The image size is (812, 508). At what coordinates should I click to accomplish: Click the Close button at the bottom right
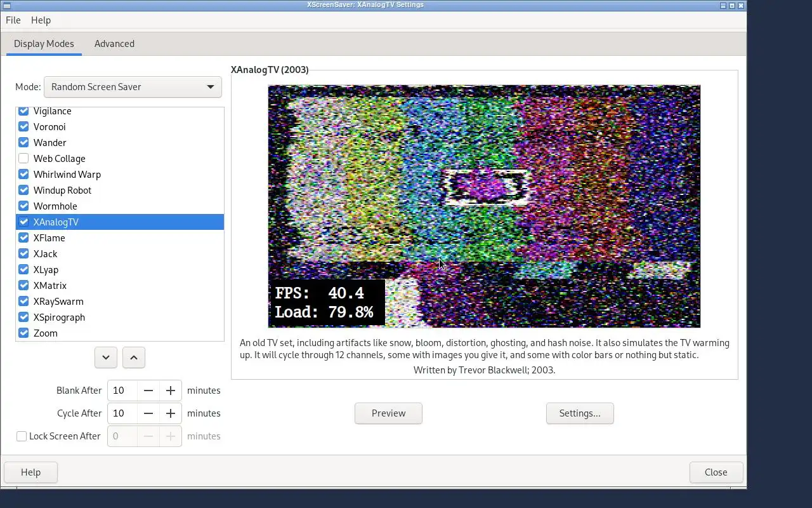point(716,472)
